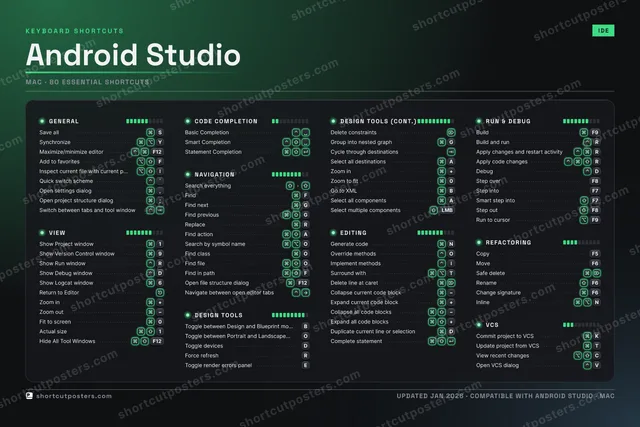Image resolution: width=640 pixels, height=427 pixels.
Task: Click Smart step into entry
Action: [x=538, y=200]
